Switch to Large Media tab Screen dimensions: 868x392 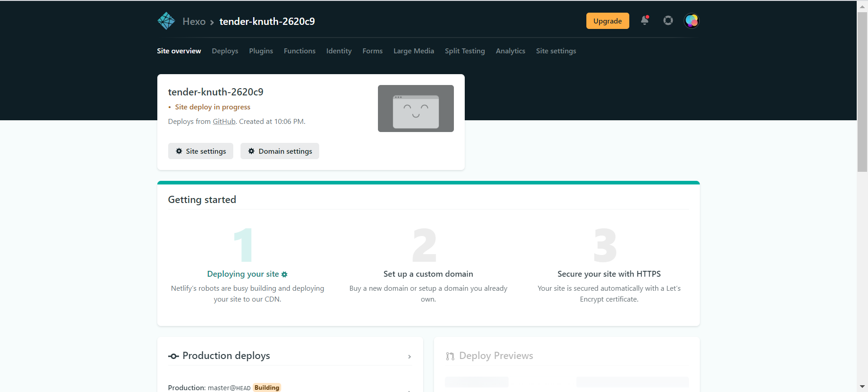click(414, 51)
